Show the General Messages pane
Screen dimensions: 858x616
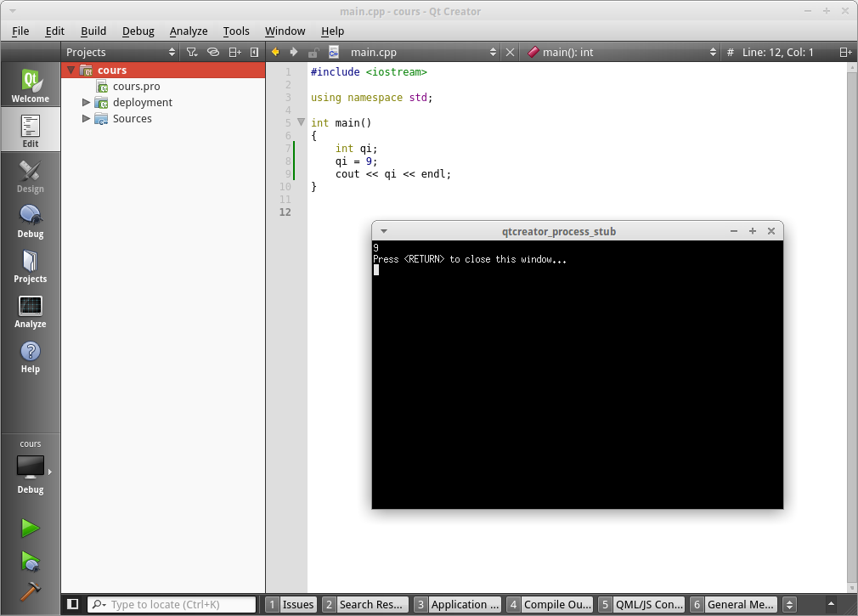pyautogui.click(x=733, y=604)
